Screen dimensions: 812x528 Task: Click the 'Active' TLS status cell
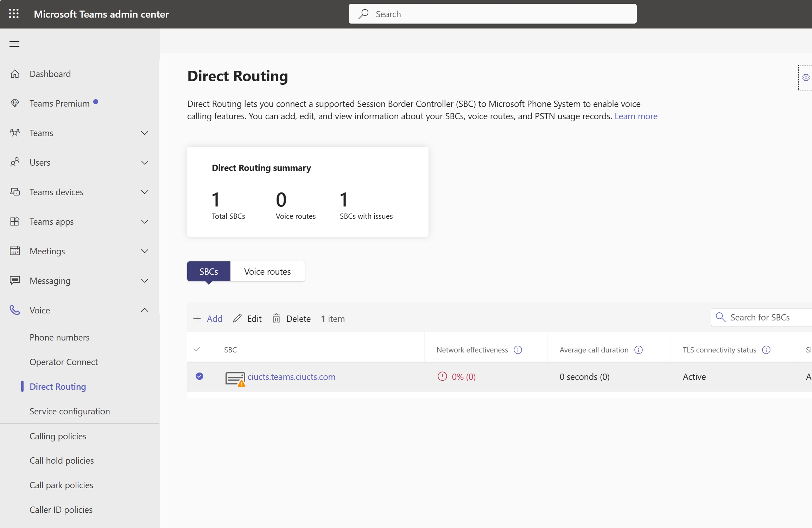(694, 377)
